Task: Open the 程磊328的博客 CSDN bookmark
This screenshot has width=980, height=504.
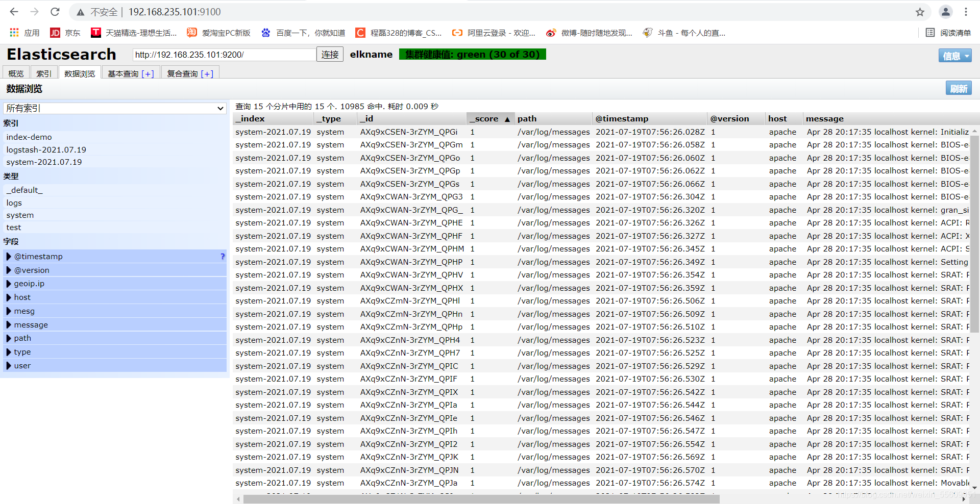Action: (399, 33)
